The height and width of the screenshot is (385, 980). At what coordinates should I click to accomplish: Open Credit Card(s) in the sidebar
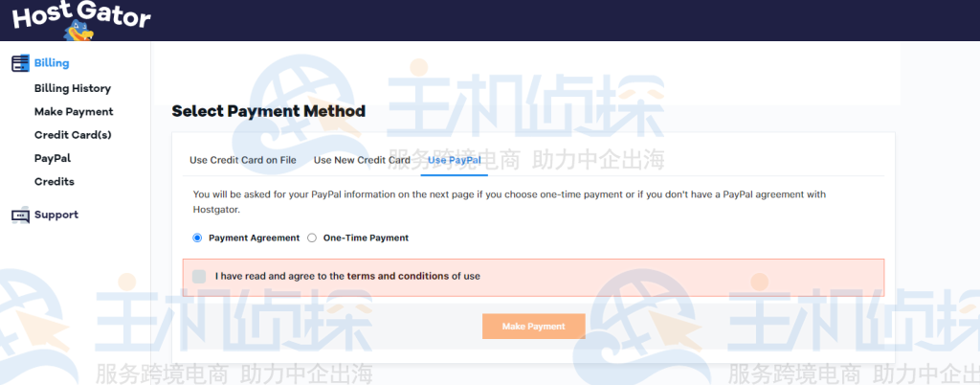coord(73,135)
